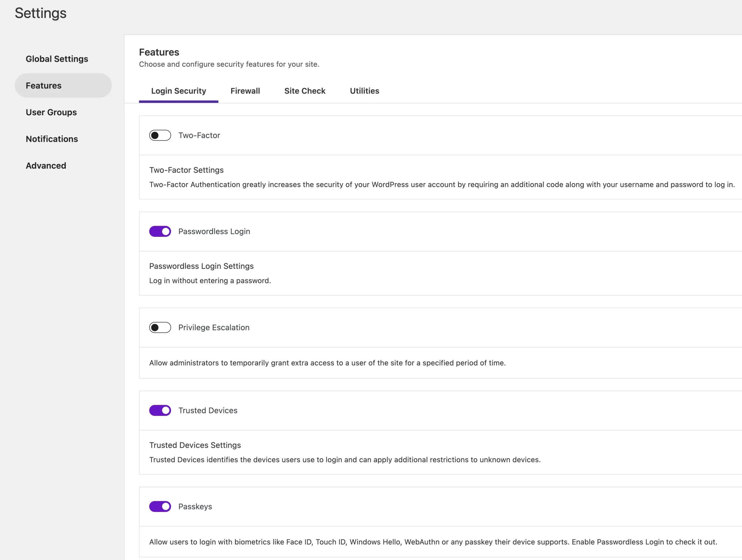The image size is (742, 560).
Task: Open Global Settings in the sidebar
Action: 57,59
